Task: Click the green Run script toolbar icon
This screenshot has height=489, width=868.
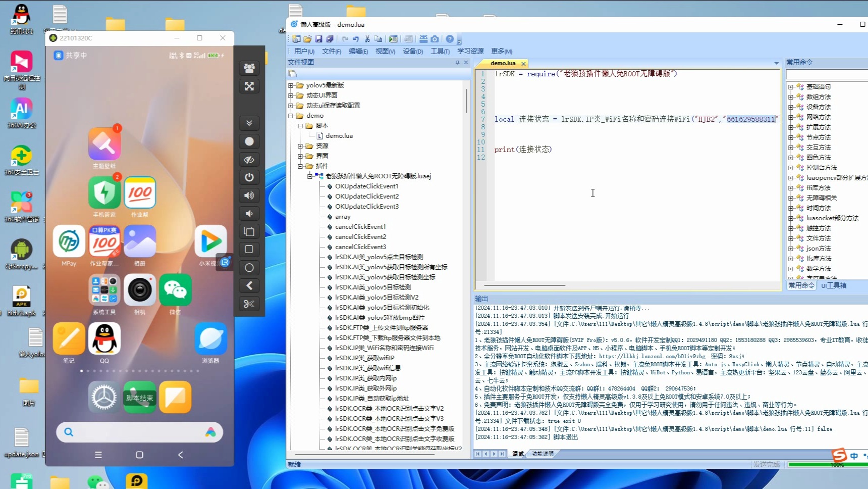Action: point(393,39)
